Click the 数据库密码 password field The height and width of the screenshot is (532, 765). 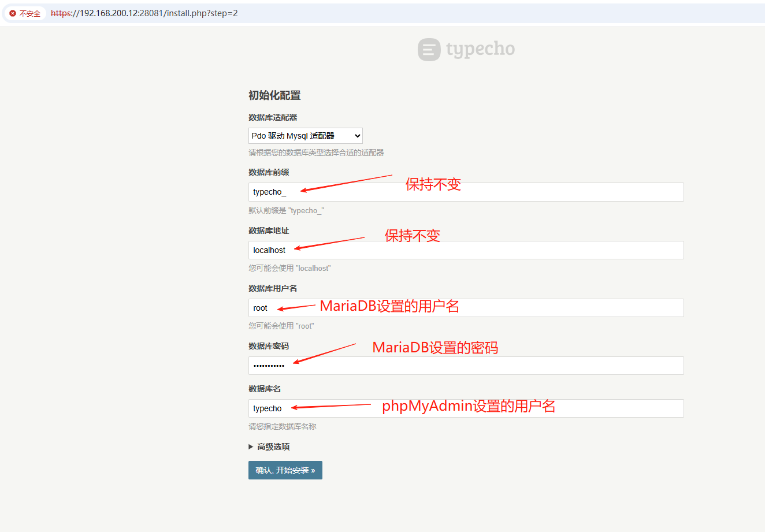[466, 366]
